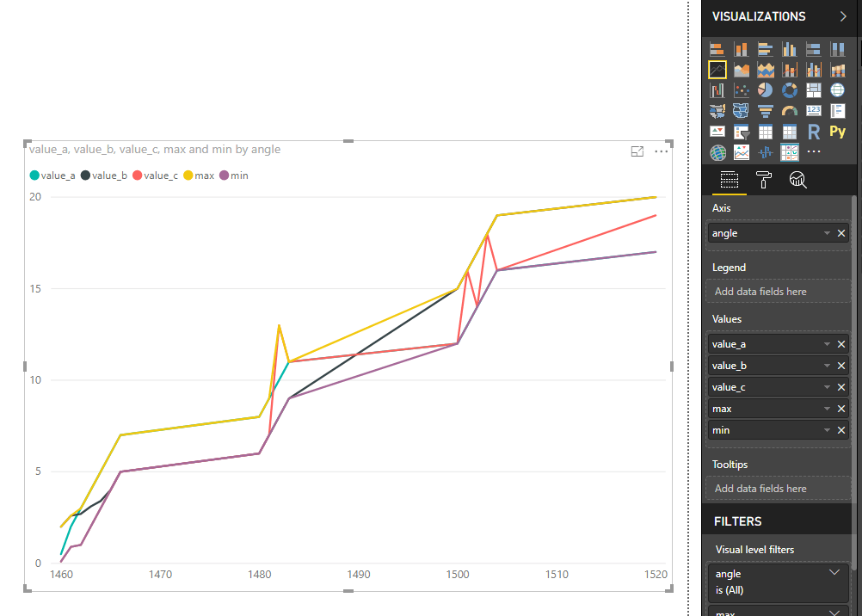Switch visual to Stacked area chart
Image resolution: width=862 pixels, height=616 pixels.
coord(766,70)
